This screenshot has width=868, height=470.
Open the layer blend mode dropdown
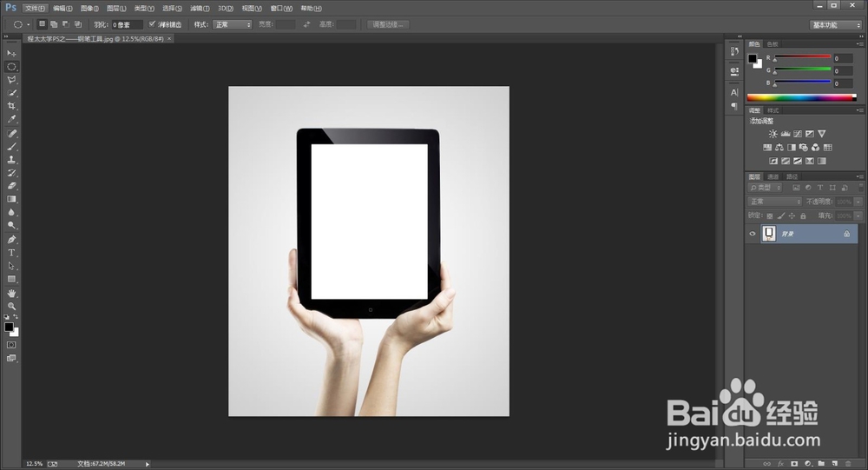[774, 202]
